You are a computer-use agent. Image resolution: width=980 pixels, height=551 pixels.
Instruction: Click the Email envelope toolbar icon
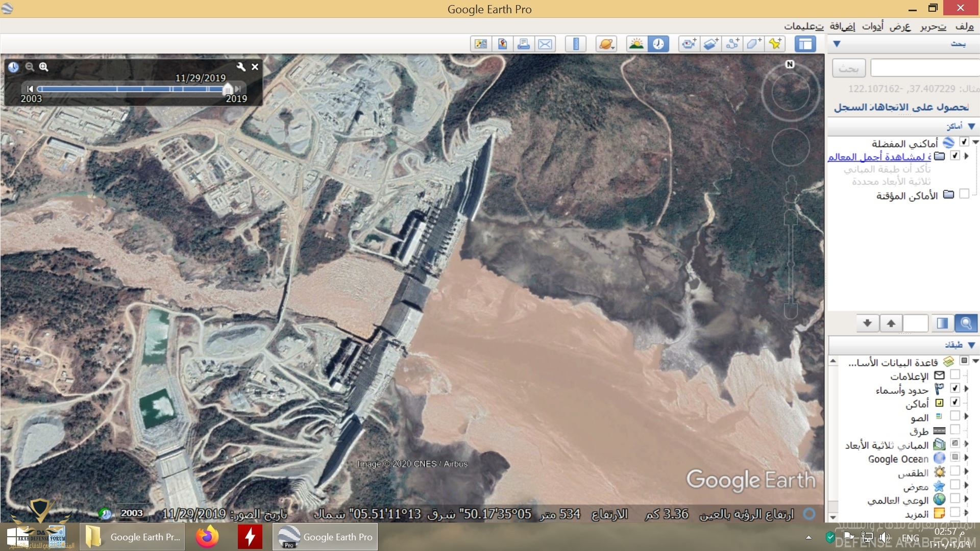[x=545, y=44]
